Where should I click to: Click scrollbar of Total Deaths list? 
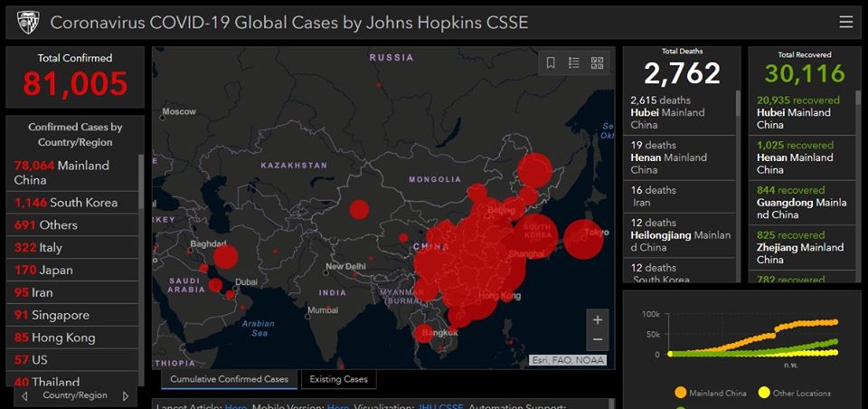click(738, 103)
